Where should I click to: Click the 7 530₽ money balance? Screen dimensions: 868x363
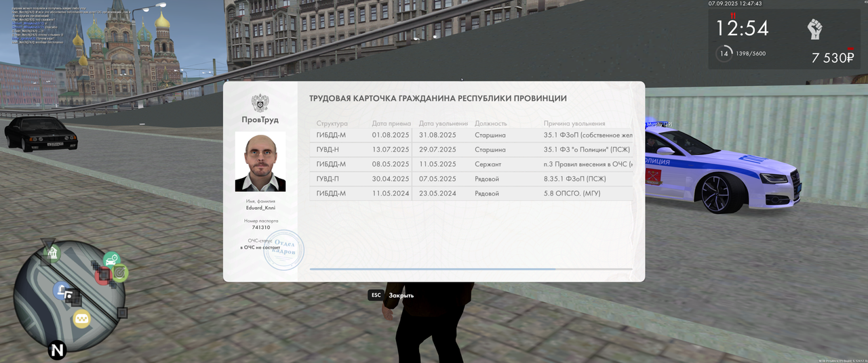pos(833,58)
